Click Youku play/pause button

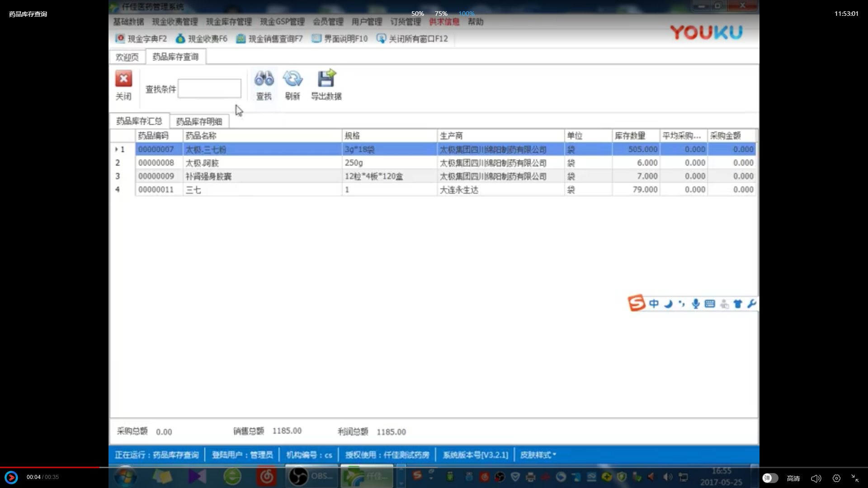tap(11, 477)
